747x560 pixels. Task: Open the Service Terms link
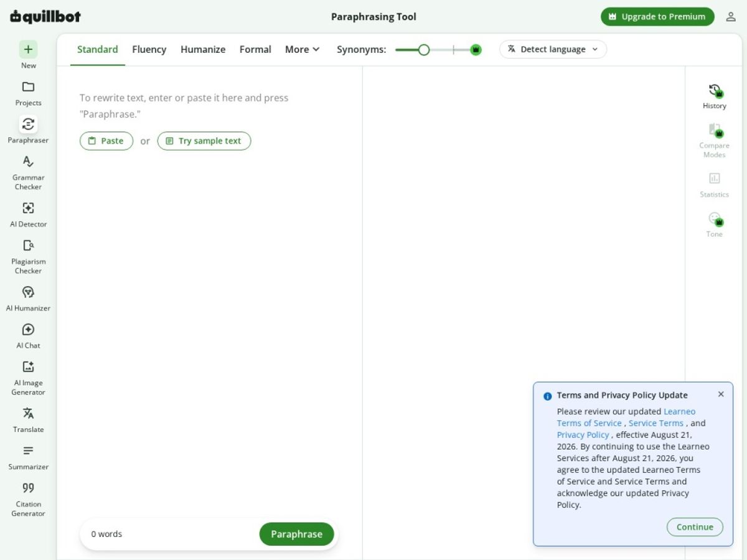pyautogui.click(x=656, y=423)
